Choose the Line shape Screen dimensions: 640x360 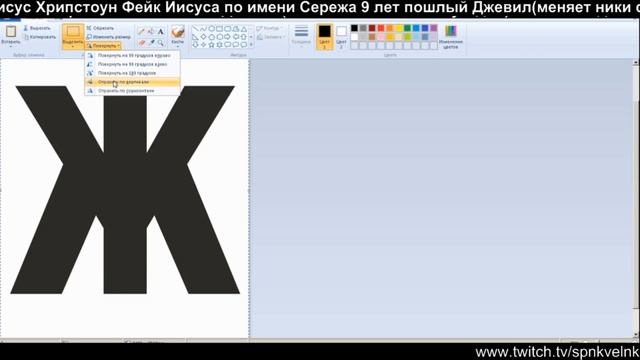point(195,29)
